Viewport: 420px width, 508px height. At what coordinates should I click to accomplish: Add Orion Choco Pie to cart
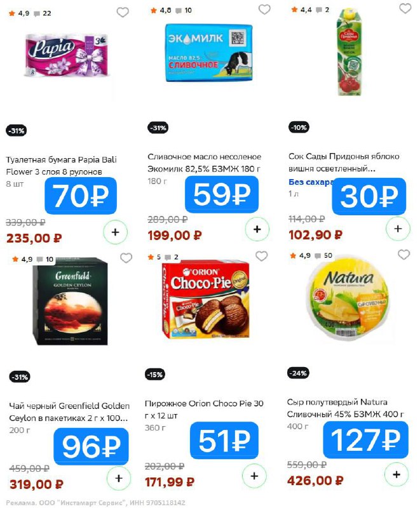coord(254,476)
